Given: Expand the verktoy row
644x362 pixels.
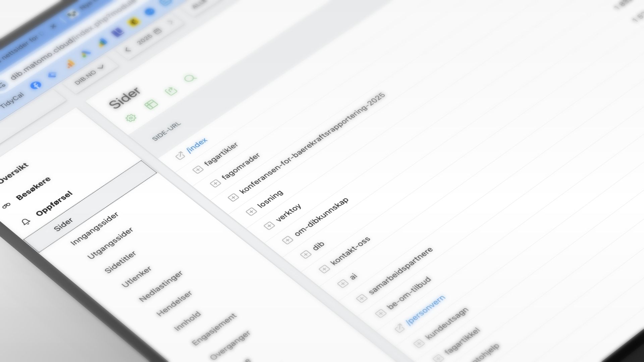Looking at the screenshot, I should point(269,226).
